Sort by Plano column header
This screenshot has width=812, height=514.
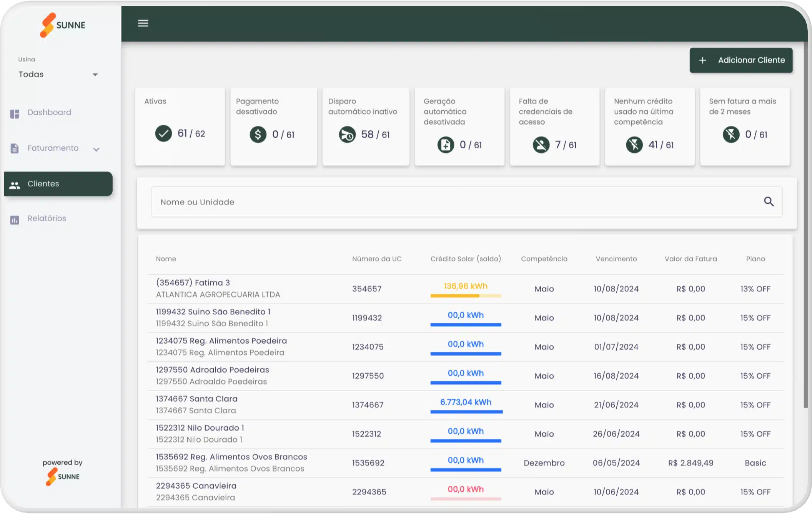coord(755,259)
